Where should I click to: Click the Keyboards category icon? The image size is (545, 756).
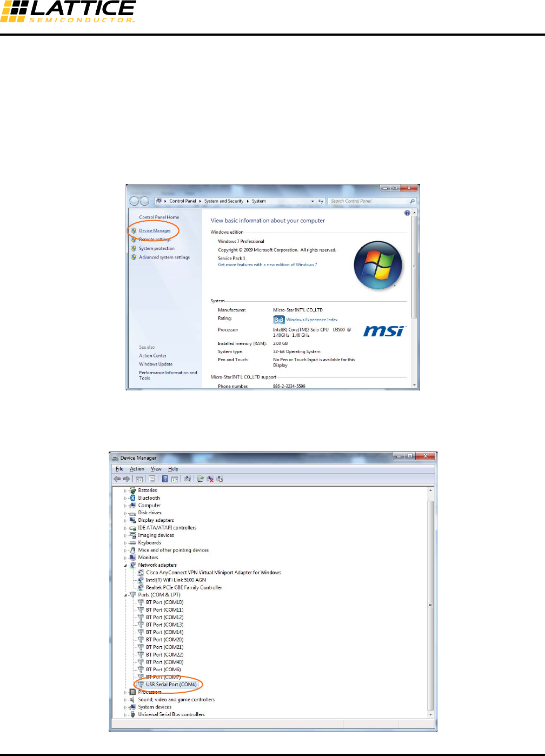tap(132, 543)
